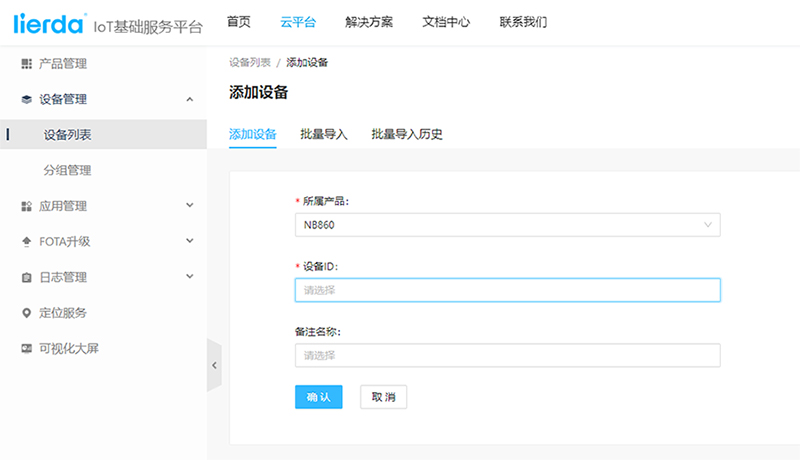Expand the 应用管理 chevron
The width and height of the screenshot is (800, 460).
coord(190,206)
